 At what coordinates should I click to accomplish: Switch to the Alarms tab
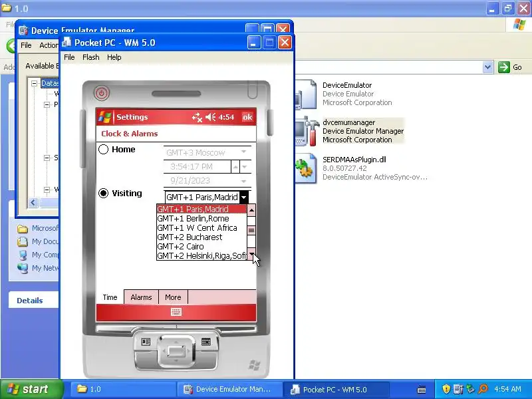tap(141, 297)
